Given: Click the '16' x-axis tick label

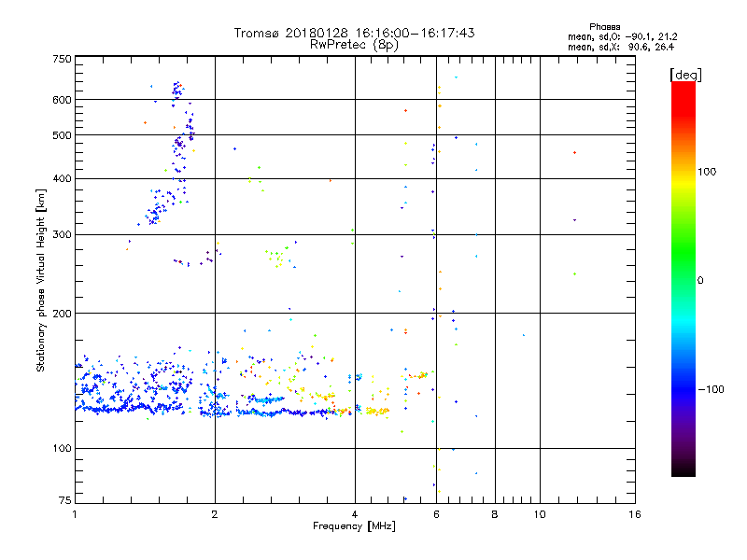Looking at the screenshot, I should (635, 514).
